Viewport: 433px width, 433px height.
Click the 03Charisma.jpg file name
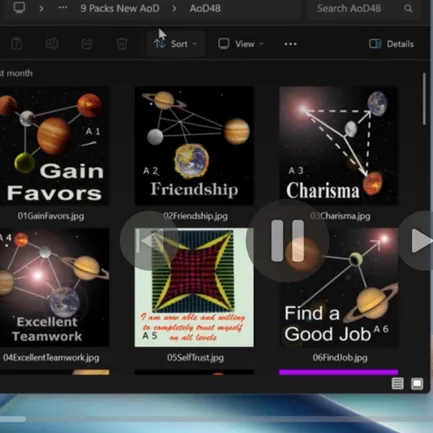click(340, 216)
